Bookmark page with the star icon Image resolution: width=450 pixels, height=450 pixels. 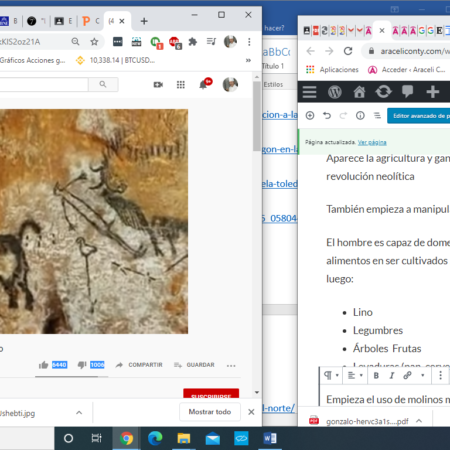coord(94,42)
